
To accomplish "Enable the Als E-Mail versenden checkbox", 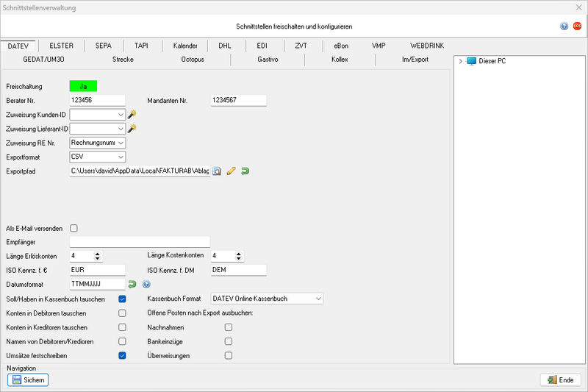I will coord(73,228).
